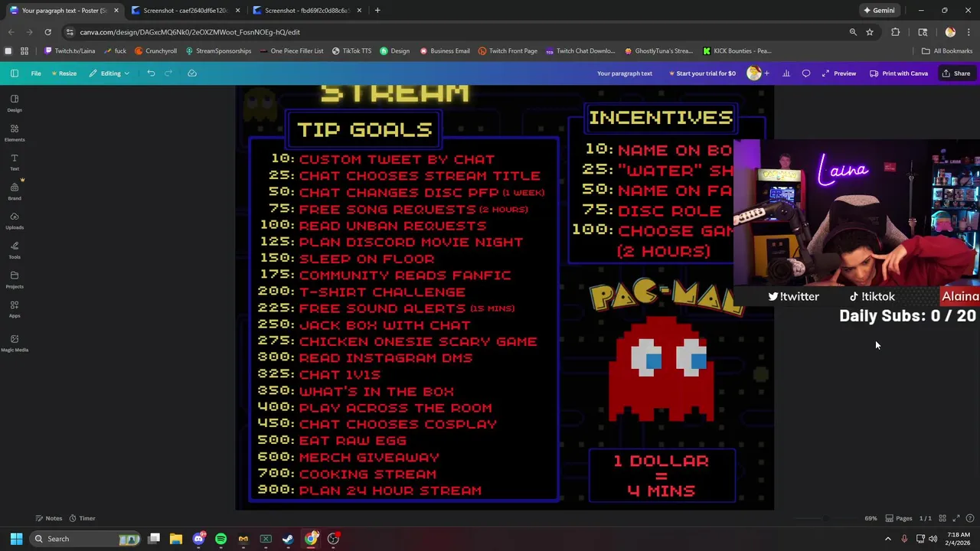The height and width of the screenshot is (551, 980).
Task: Click Start your trial for $0
Action: click(702, 73)
